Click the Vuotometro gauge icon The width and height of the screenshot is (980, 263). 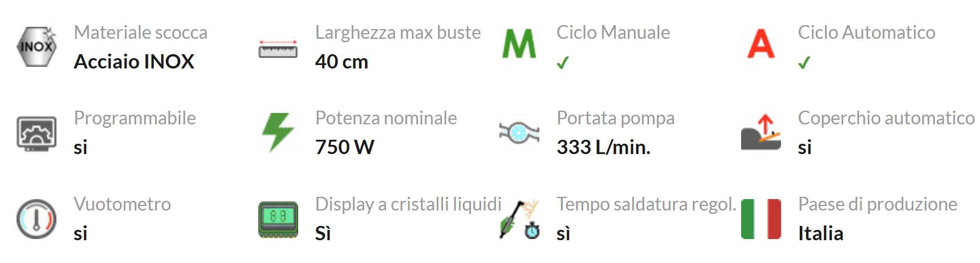(x=36, y=219)
